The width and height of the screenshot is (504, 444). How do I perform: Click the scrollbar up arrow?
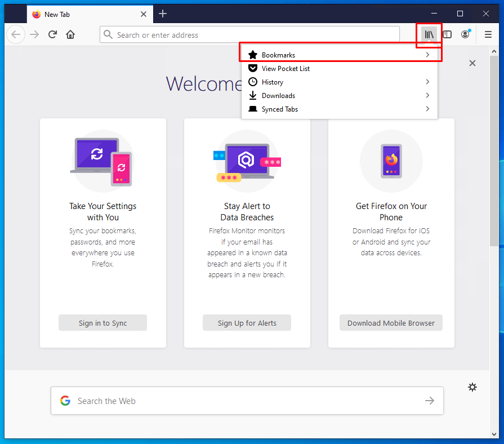coord(494,51)
